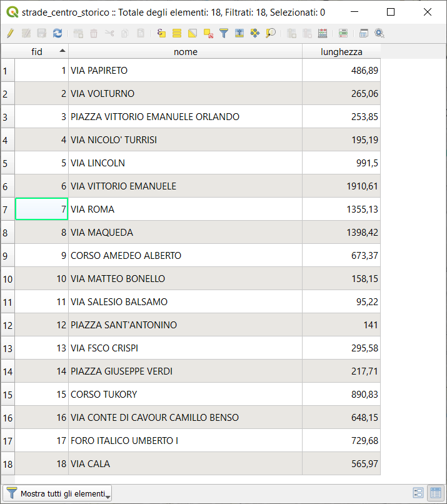Reload the attribute table
447x504 pixels.
coord(58,33)
